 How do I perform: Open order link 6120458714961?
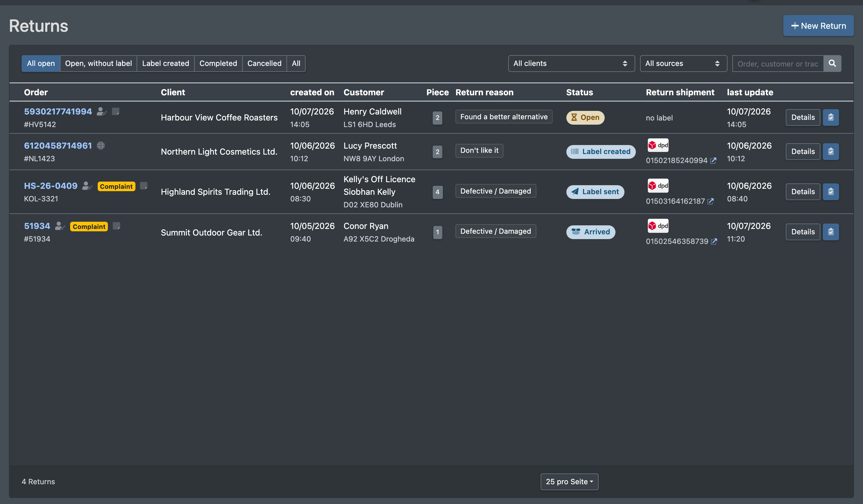58,146
